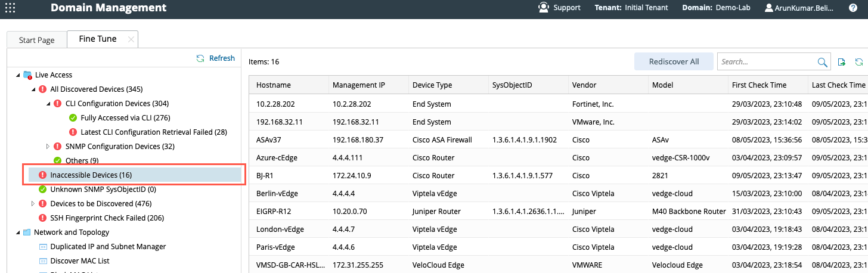Image resolution: width=868 pixels, height=273 pixels.
Task: Click the Discover MAC List icon
Action: tap(43, 261)
